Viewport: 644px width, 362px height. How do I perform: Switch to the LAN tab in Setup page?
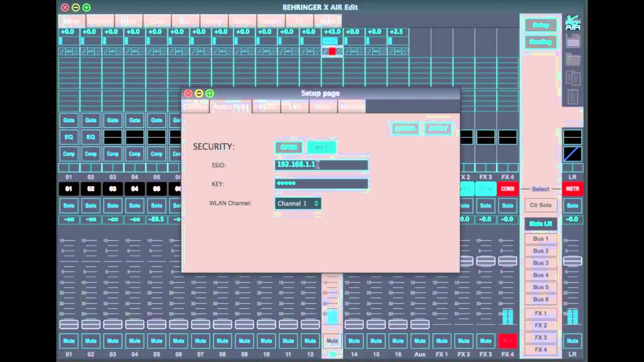click(x=295, y=107)
